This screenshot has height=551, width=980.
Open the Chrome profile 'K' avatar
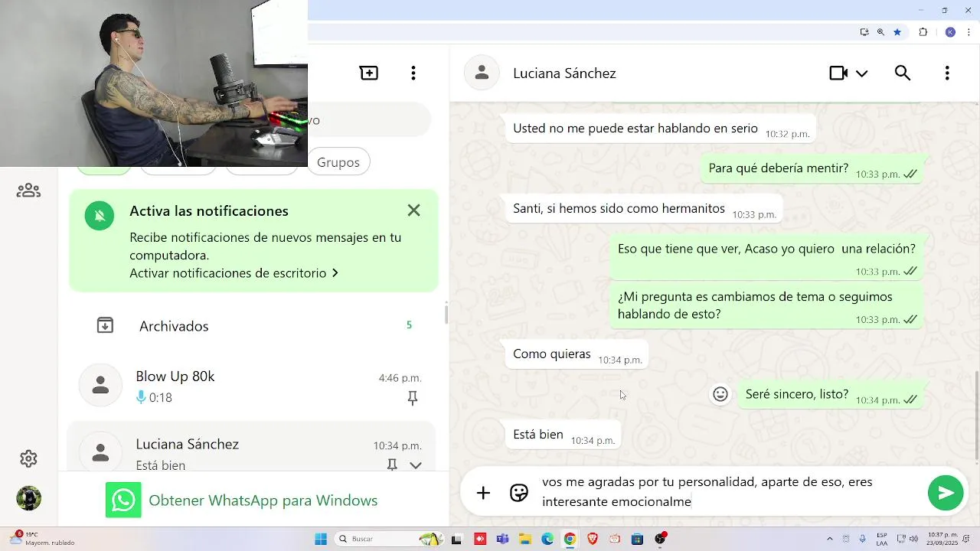[x=950, y=32]
